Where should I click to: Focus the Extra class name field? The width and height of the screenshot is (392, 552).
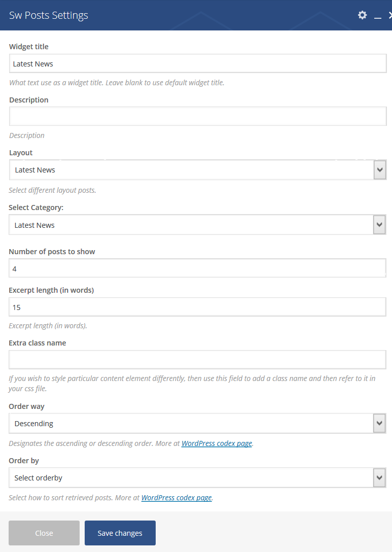tap(197, 360)
